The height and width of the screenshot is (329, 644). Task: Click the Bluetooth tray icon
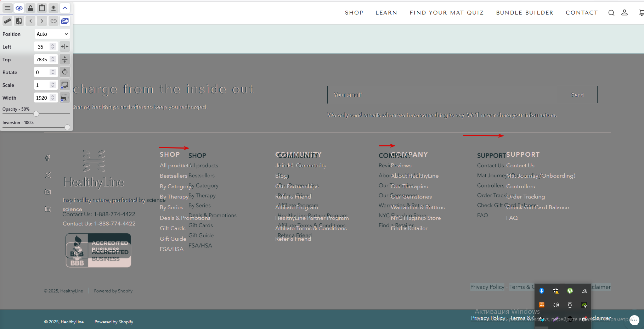tap(542, 291)
